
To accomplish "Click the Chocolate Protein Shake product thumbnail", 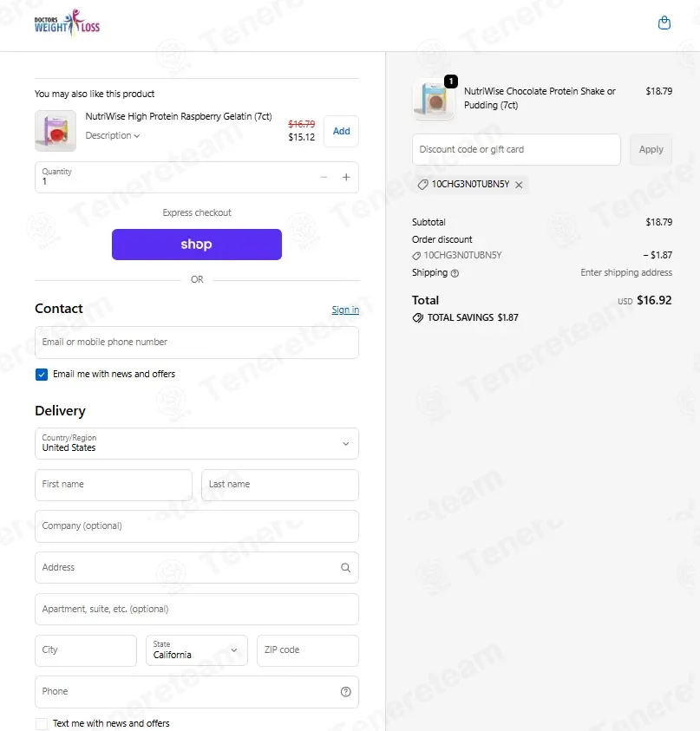I will point(435,100).
